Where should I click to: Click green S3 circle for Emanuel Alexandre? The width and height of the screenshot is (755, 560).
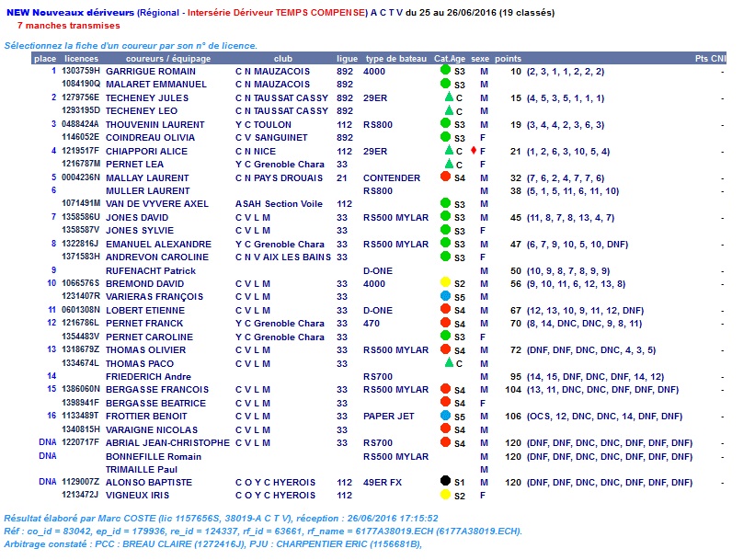click(x=445, y=242)
